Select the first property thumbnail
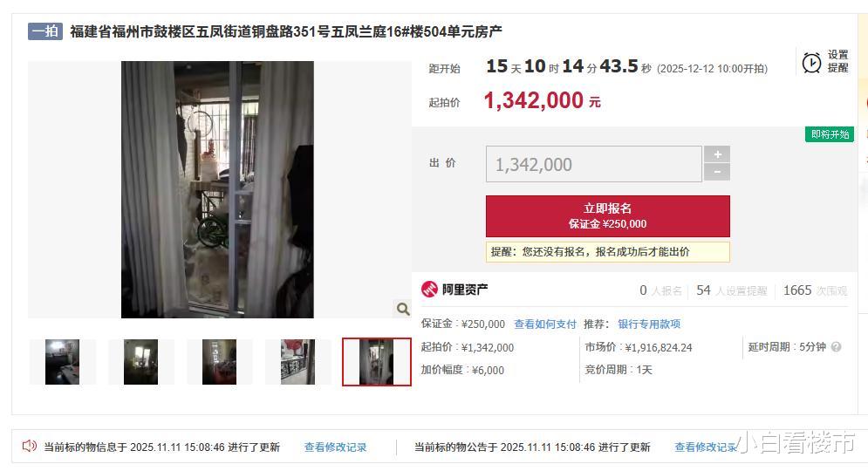 click(62, 362)
